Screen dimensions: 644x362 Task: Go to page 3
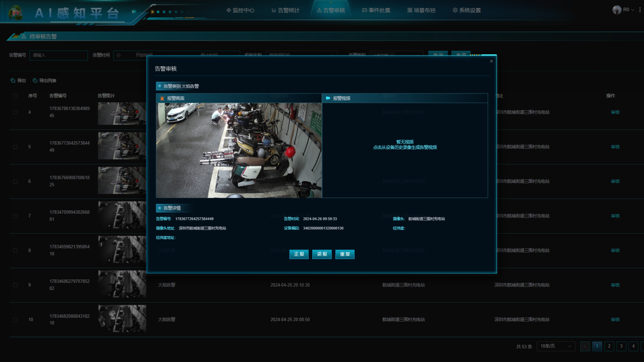pos(621,346)
